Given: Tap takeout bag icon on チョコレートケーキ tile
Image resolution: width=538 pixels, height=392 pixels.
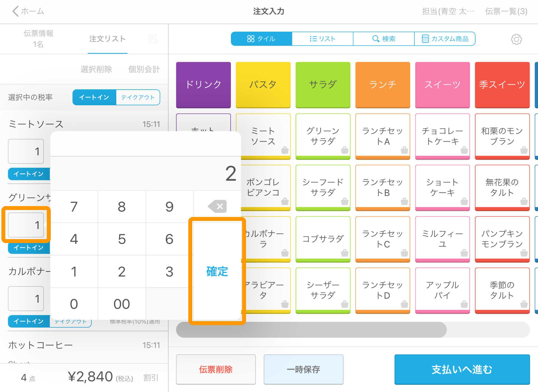Looking at the screenshot, I should [464, 150].
